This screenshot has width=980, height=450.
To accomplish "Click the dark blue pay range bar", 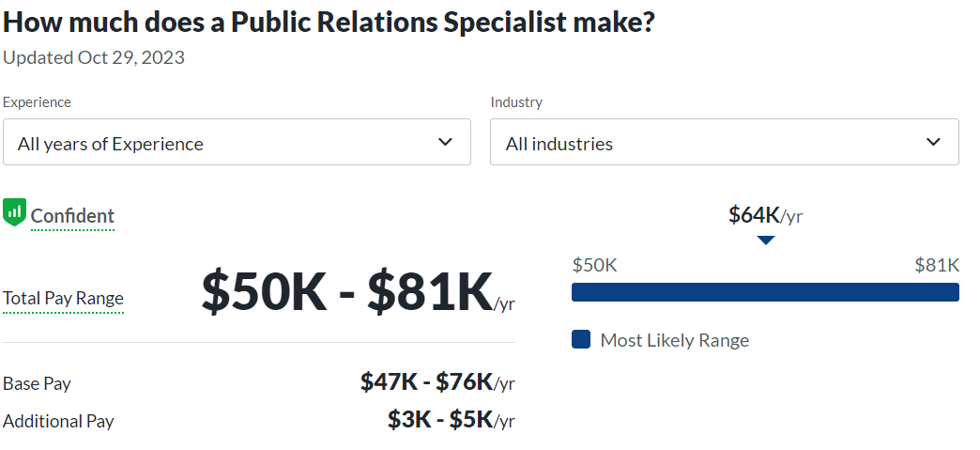I will (x=765, y=292).
